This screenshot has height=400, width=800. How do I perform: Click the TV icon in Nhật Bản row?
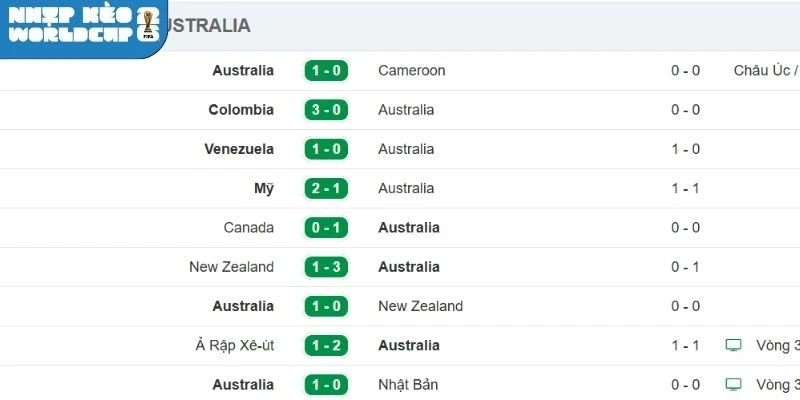pyautogui.click(x=734, y=384)
